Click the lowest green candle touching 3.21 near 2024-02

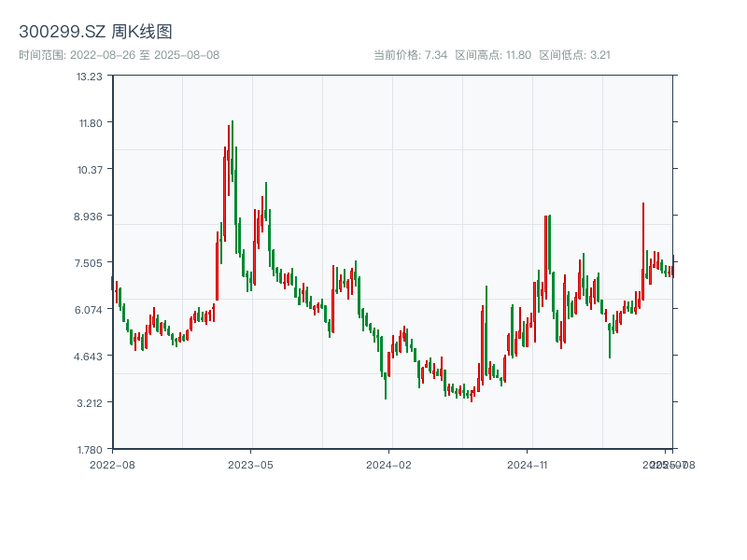[x=386, y=386]
